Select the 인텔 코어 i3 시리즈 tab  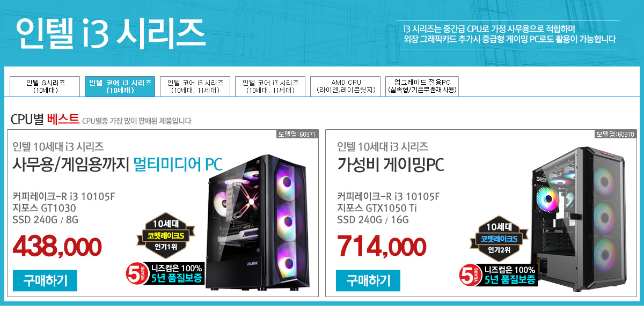(x=120, y=86)
